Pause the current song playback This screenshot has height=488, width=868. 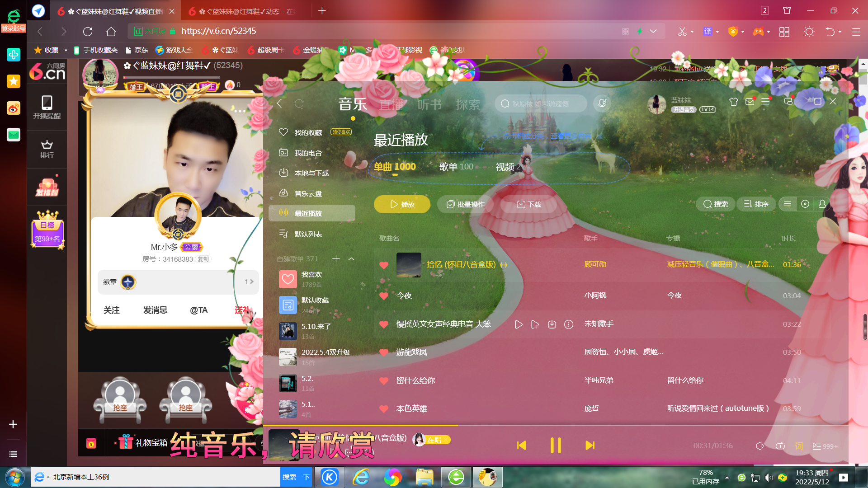[556, 445]
